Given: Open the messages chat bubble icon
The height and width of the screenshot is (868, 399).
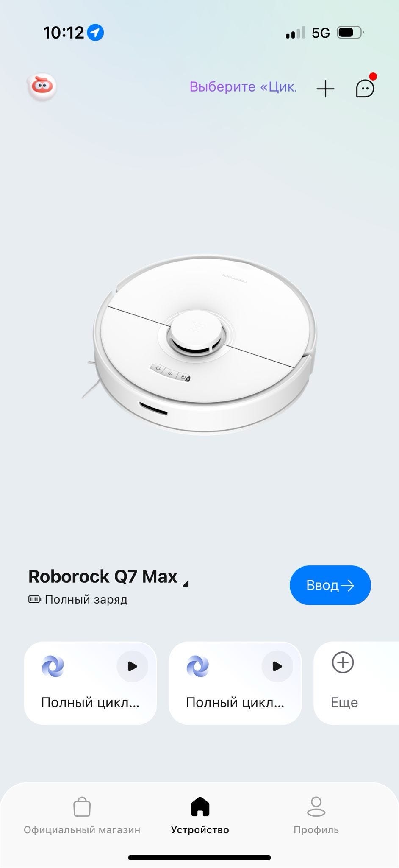Looking at the screenshot, I should click(x=365, y=88).
